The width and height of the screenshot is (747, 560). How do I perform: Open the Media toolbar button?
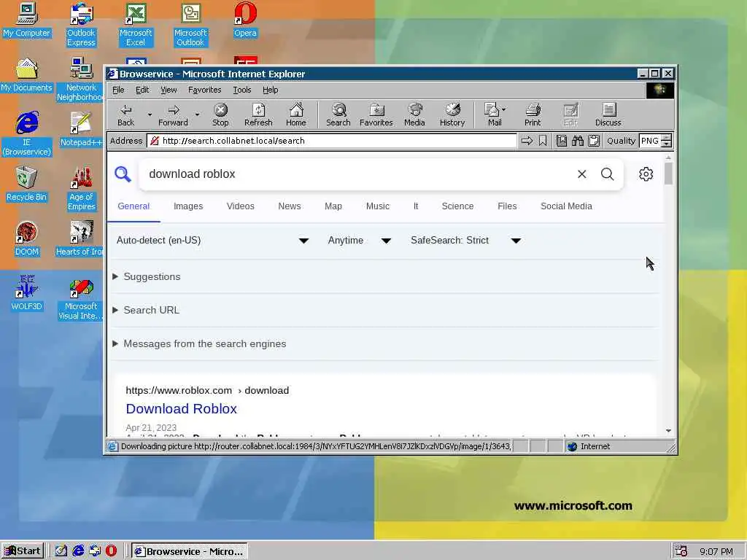[x=414, y=115]
